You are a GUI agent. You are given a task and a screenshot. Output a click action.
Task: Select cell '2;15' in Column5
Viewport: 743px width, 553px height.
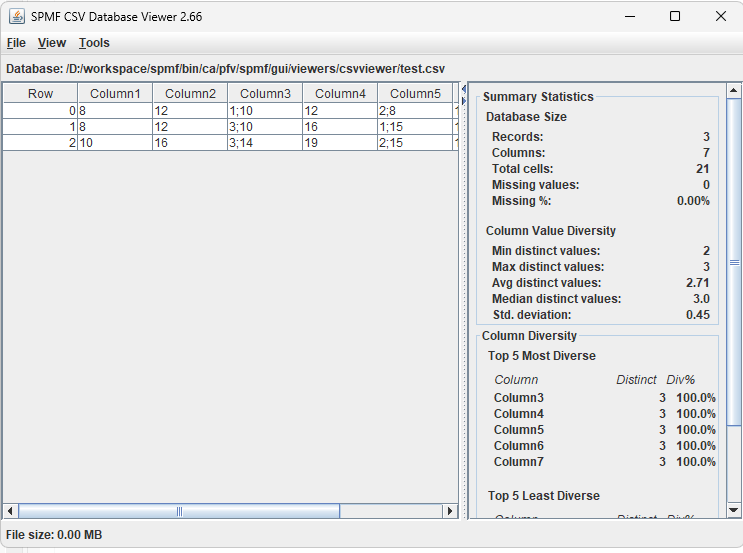coord(415,143)
